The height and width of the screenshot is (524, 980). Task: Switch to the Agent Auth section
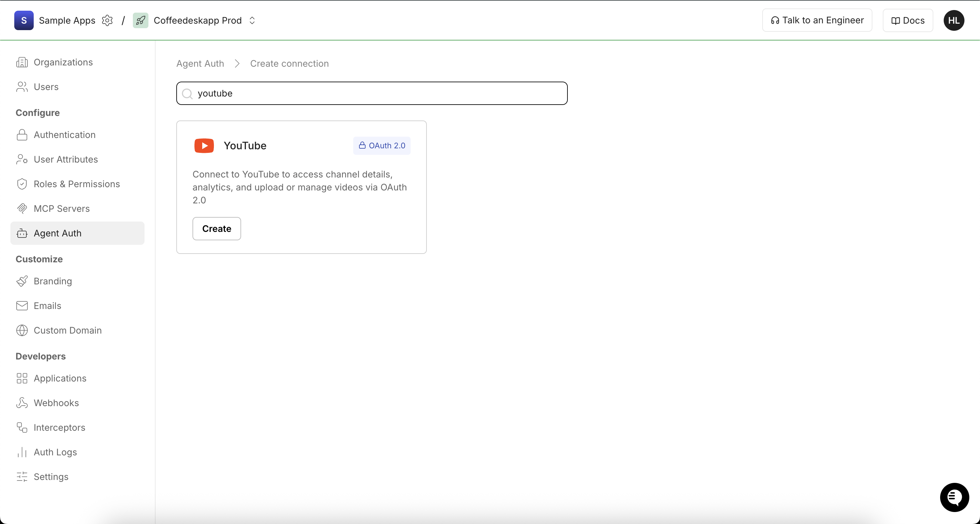pyautogui.click(x=57, y=233)
